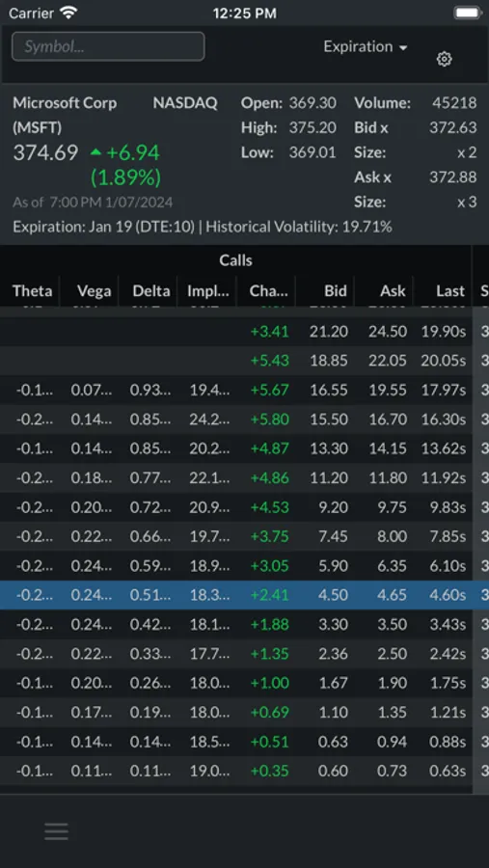Click the Microsoft Corp name
This screenshot has width=489, height=868.
coord(65,103)
